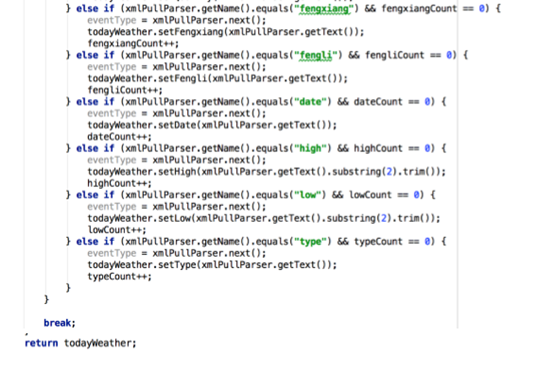Image resolution: width=554 pixels, height=371 pixels.
Task: Click the "type" string literal
Action: click(310, 242)
